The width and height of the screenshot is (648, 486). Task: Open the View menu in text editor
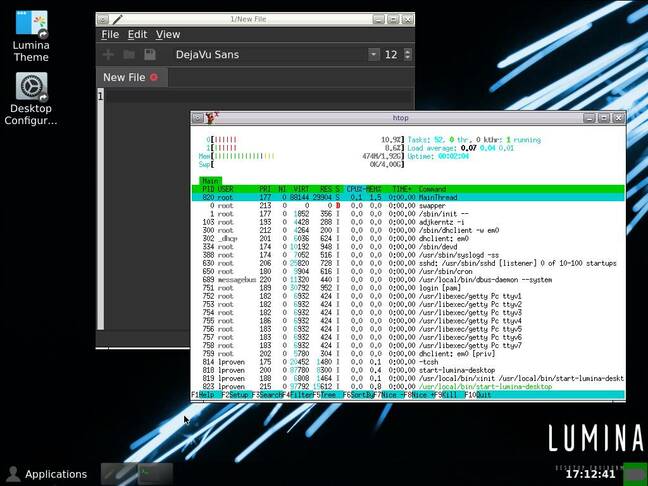[168, 35]
